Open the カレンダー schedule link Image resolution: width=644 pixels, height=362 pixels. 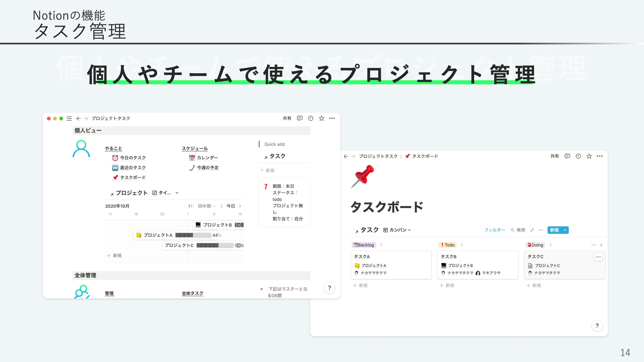207,158
